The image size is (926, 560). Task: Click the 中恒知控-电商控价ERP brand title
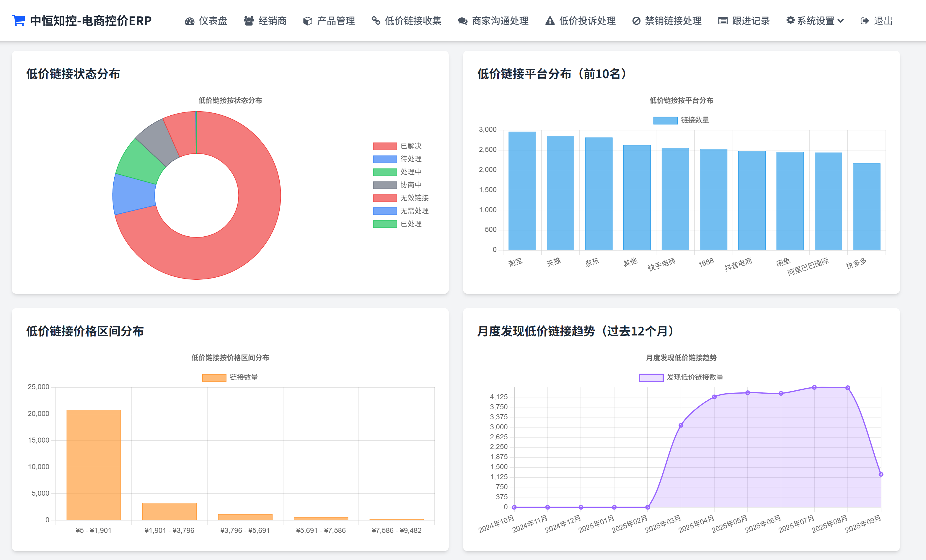91,21
